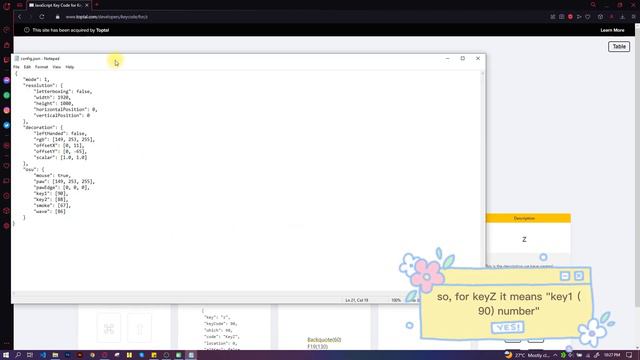Click the "letterboxing": false line in Notepad
Screen dimensions: 640x360
[x=63, y=91]
